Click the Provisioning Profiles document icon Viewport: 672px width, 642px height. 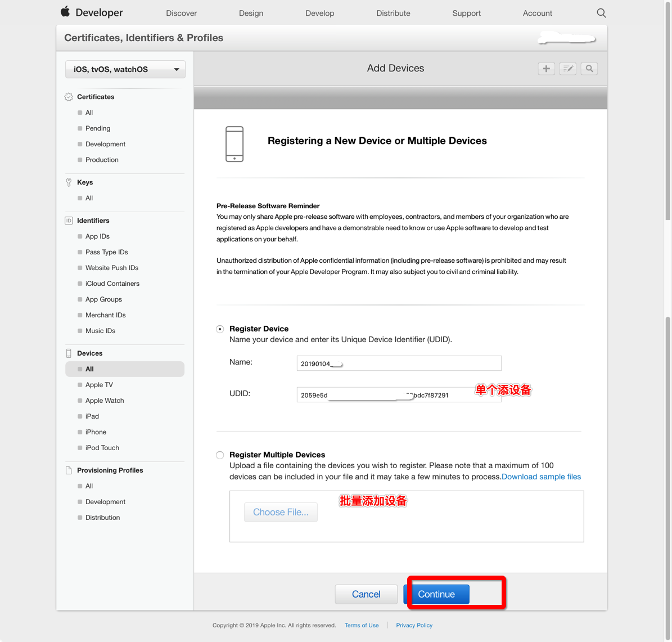click(69, 470)
